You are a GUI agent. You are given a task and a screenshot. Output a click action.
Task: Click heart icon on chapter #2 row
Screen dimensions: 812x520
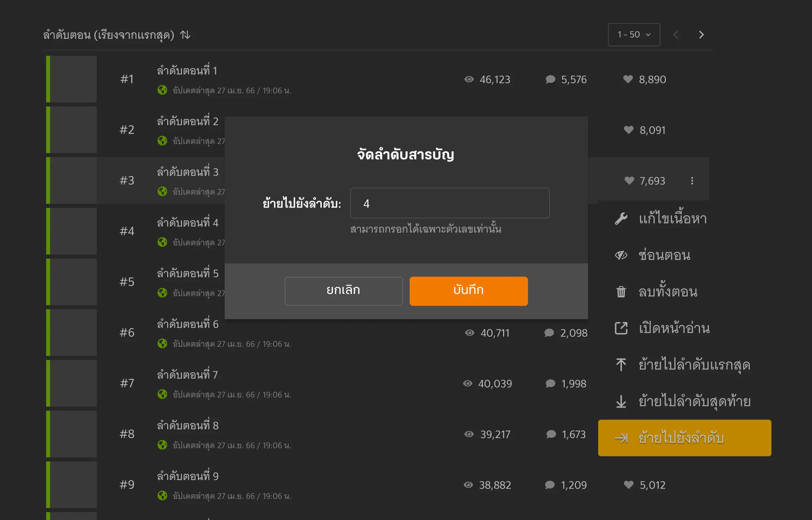coord(629,130)
